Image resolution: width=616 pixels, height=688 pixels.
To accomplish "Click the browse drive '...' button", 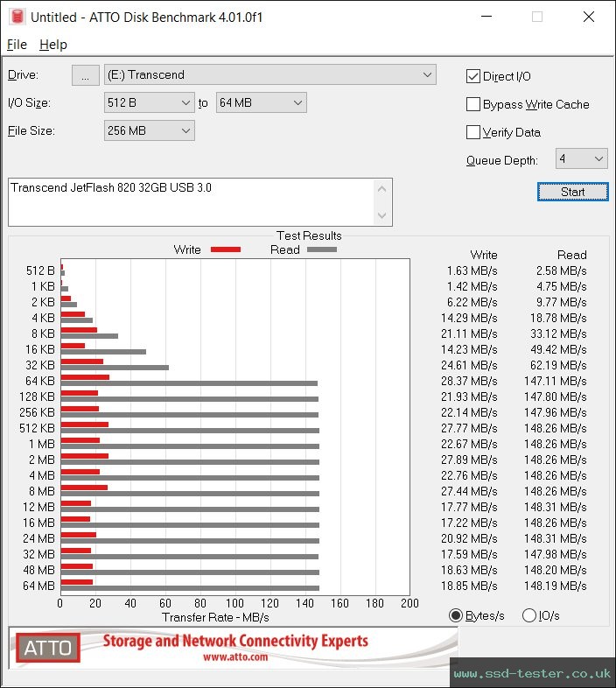I will click(x=86, y=75).
